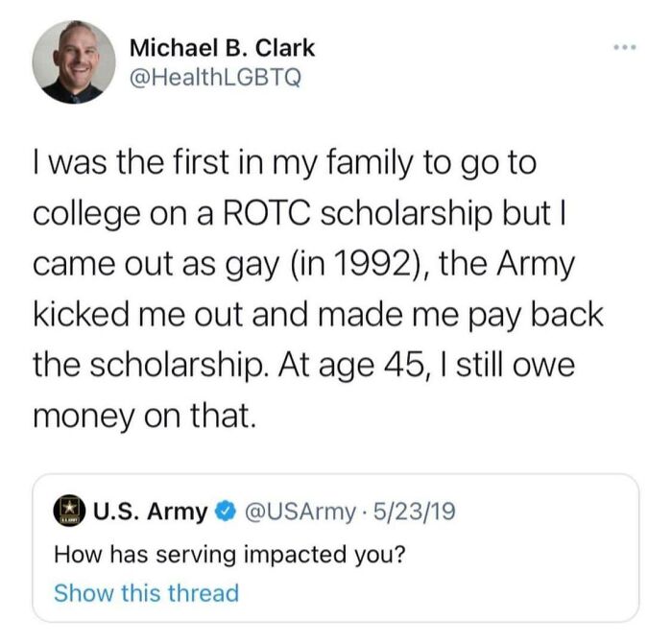Open the U.S. Army account name
Viewport: 672px width, 644px height.
pos(149,512)
